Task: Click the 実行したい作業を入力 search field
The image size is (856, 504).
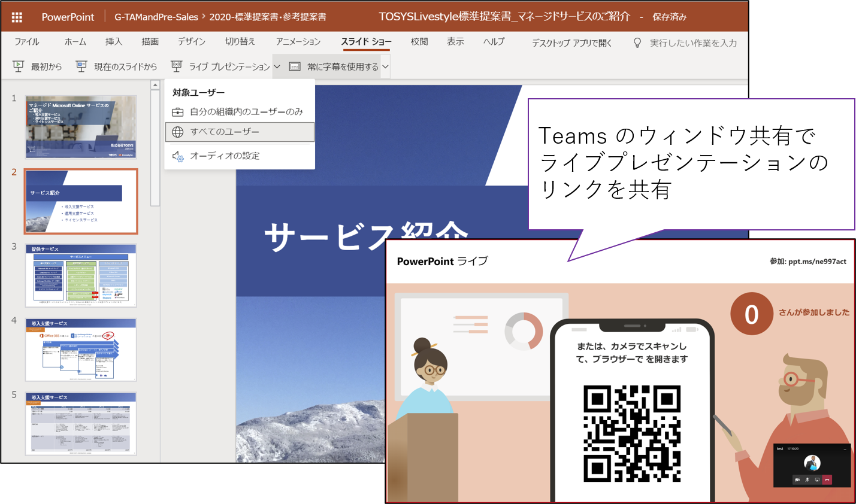Action: point(693,43)
